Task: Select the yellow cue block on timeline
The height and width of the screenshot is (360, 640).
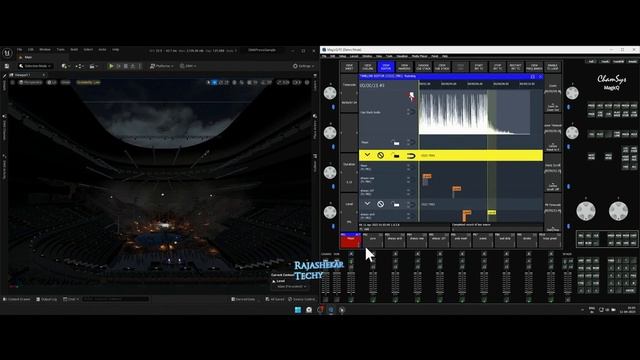Action: 492,213
